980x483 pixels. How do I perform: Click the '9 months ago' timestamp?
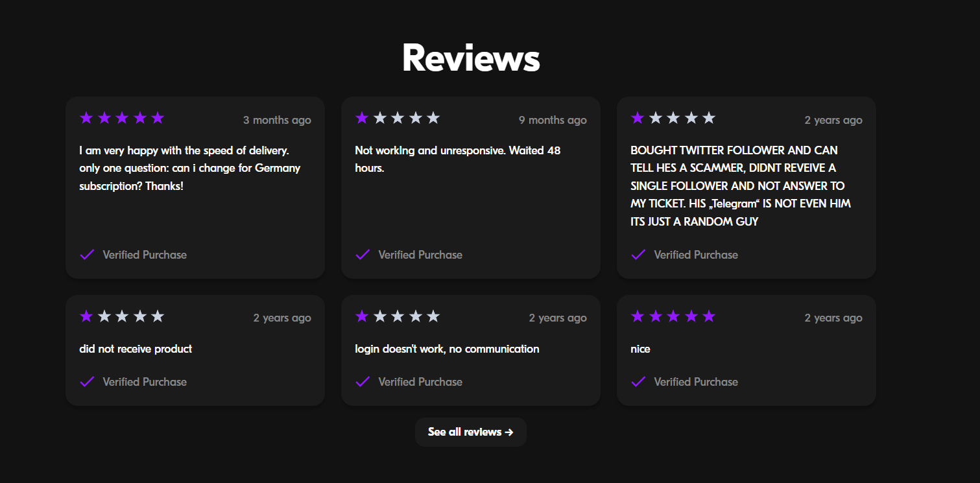tap(553, 120)
